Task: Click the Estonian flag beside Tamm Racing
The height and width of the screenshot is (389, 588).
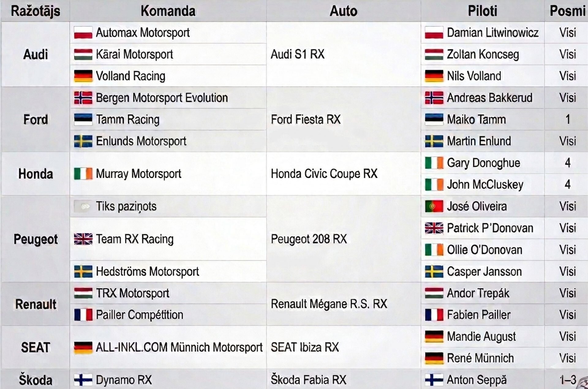Action: pyautogui.click(x=83, y=120)
